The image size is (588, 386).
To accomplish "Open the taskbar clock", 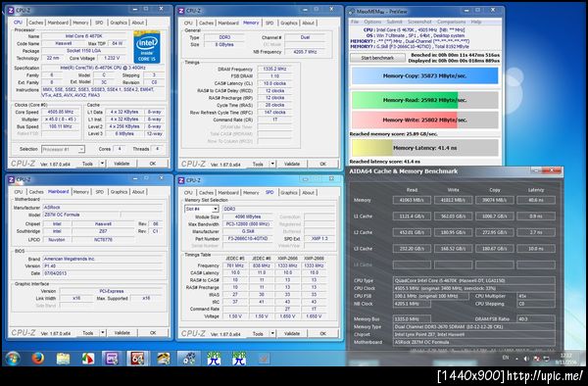I will 566,359.
